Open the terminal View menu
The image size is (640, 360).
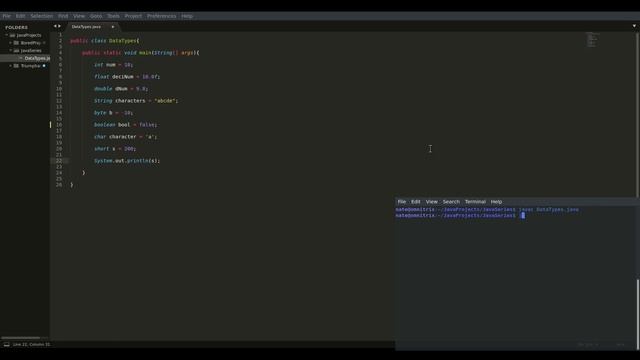point(431,202)
